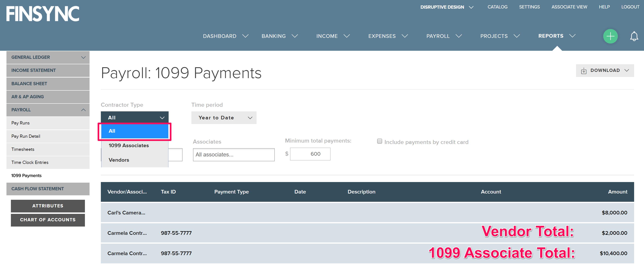Sort by Date column header
Viewport: 644px width, 266px height.
coord(300,192)
